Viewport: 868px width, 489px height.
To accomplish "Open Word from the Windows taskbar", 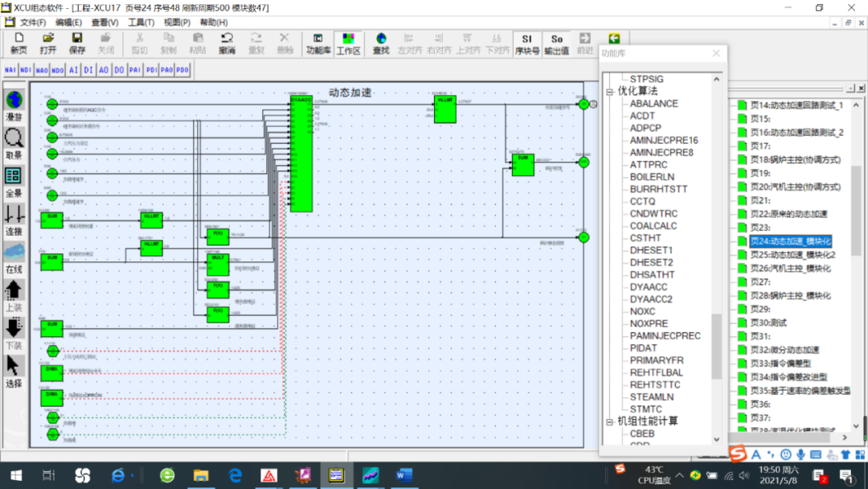I will [403, 475].
